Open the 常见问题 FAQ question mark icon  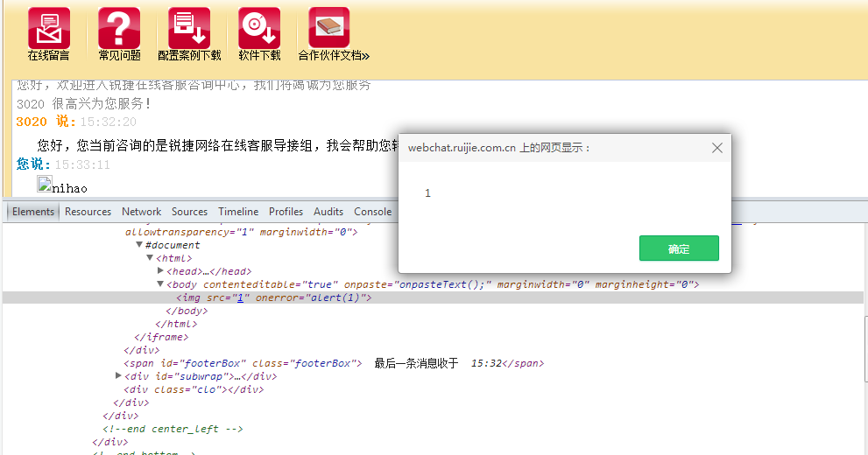coord(119,28)
